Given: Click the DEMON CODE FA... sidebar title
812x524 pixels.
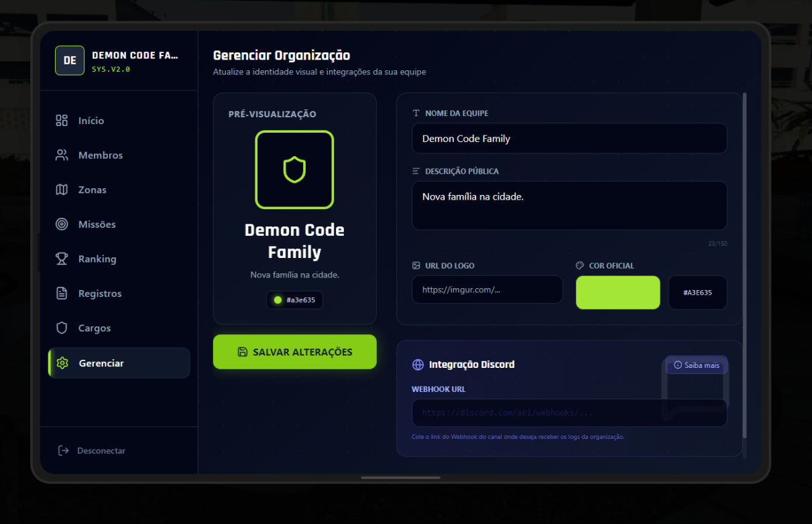Looking at the screenshot, I should (135, 56).
